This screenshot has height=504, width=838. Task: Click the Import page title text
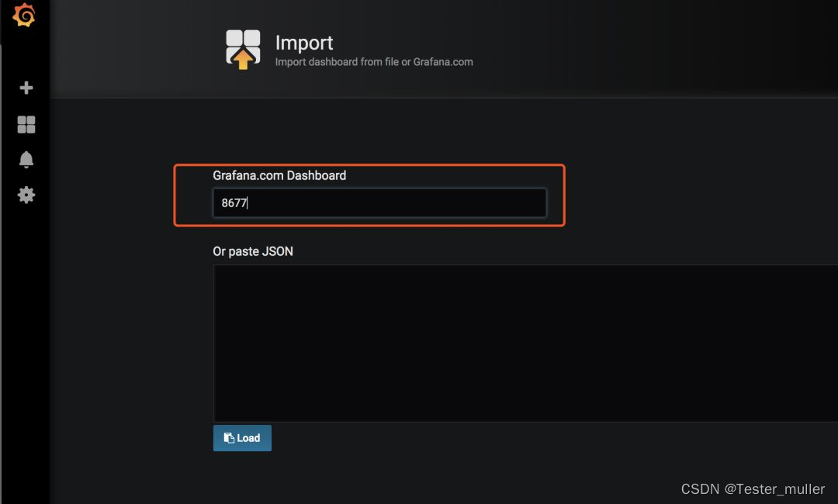coord(304,43)
